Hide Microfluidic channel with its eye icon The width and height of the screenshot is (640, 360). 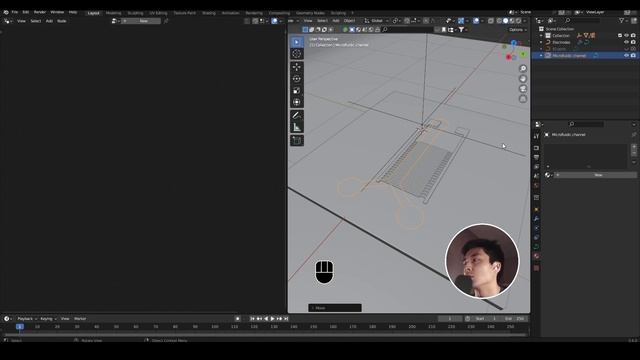[627, 56]
